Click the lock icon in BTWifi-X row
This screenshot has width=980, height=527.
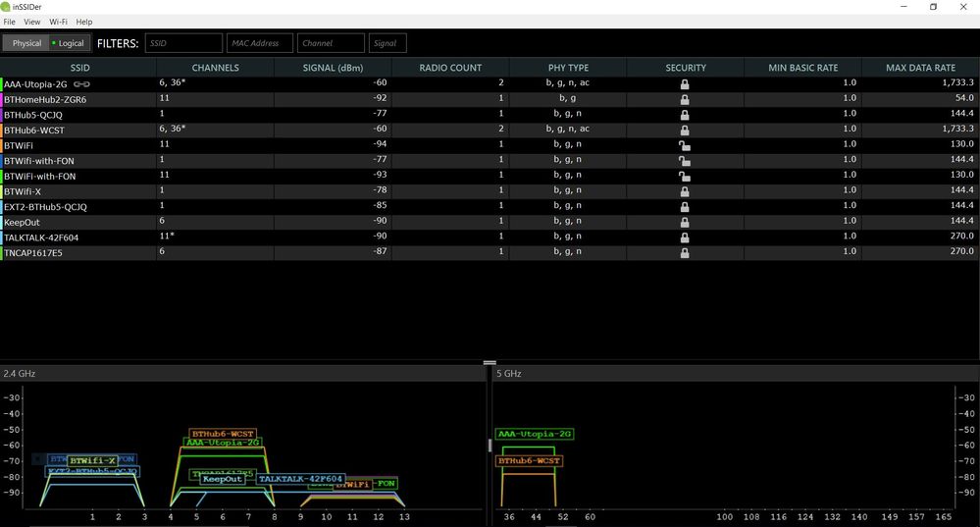click(x=685, y=191)
